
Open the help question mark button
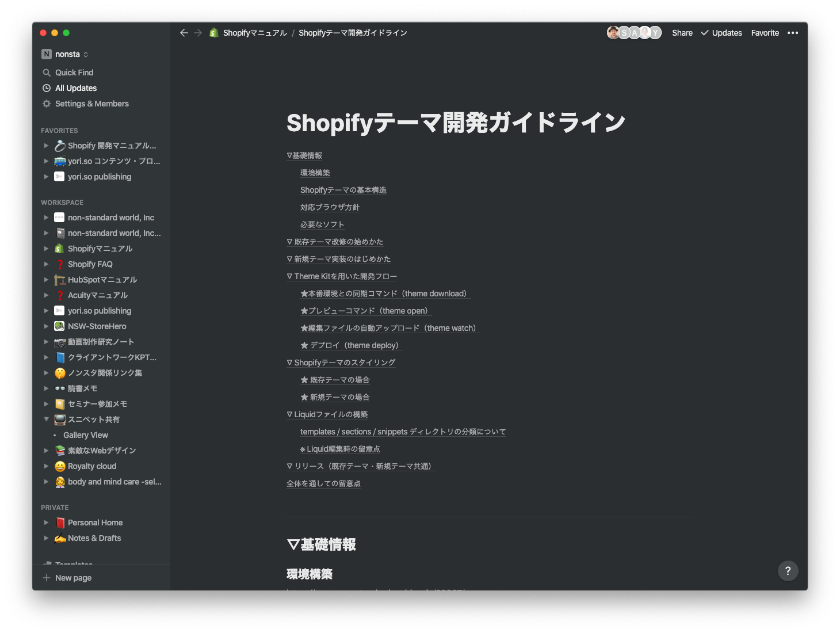click(788, 571)
